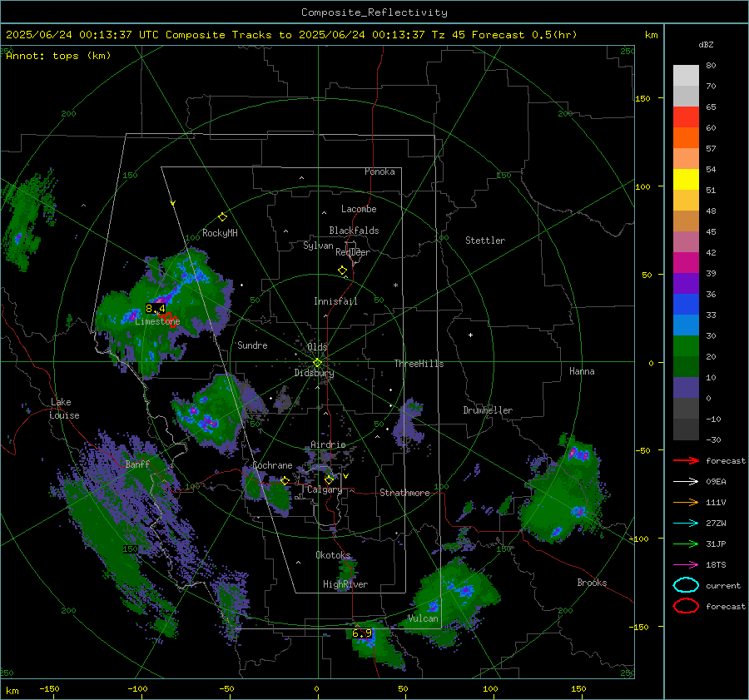Click the Hanna city label

pos(582,371)
